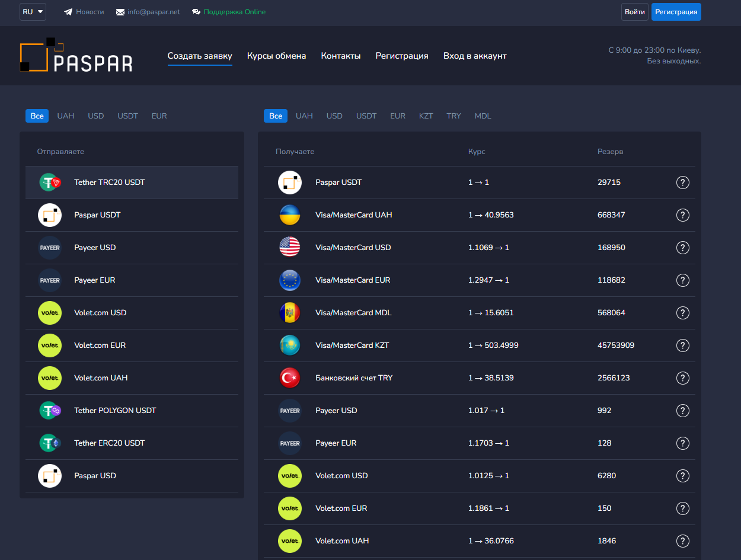Open the Контакты menu item
This screenshot has height=560, width=741.
pos(341,56)
